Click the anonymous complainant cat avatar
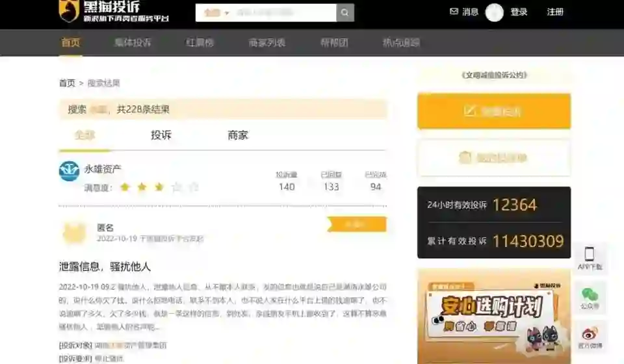Screen dimensions: 624x364 click(74, 233)
